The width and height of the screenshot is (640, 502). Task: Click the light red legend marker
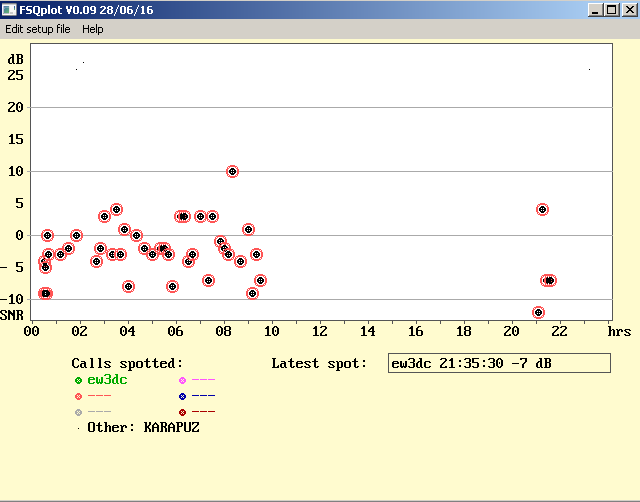(78, 396)
